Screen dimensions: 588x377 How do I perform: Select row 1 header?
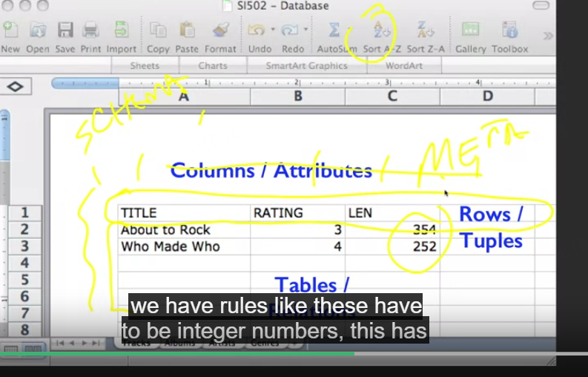click(x=24, y=213)
